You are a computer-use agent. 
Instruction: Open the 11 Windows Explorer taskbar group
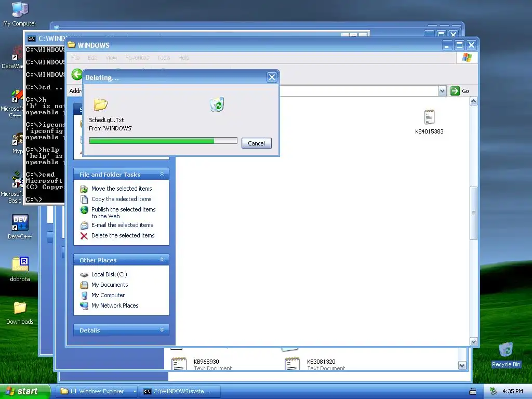pos(96,391)
